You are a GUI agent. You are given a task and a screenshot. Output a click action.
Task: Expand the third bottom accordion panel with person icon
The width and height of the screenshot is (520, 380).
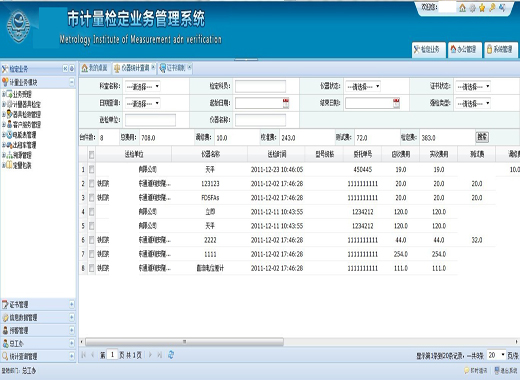[x=72, y=330]
